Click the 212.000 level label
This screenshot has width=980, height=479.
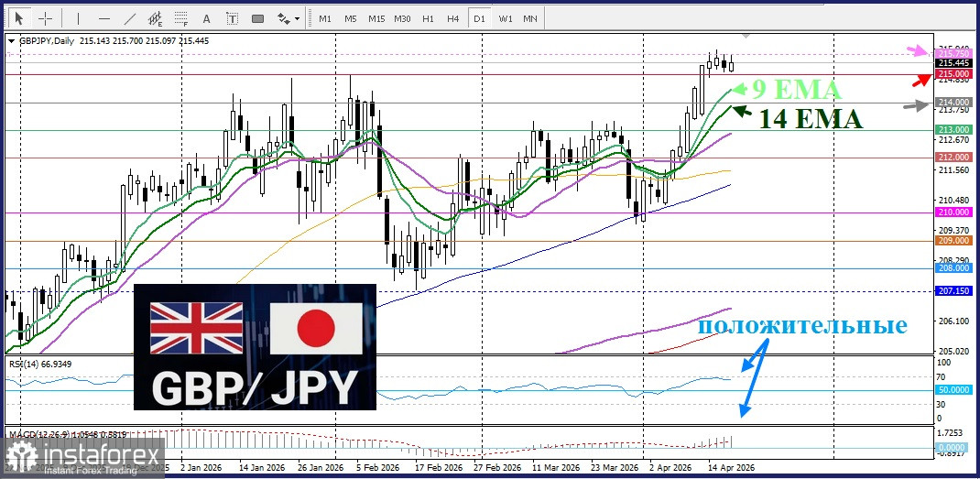[953, 158]
